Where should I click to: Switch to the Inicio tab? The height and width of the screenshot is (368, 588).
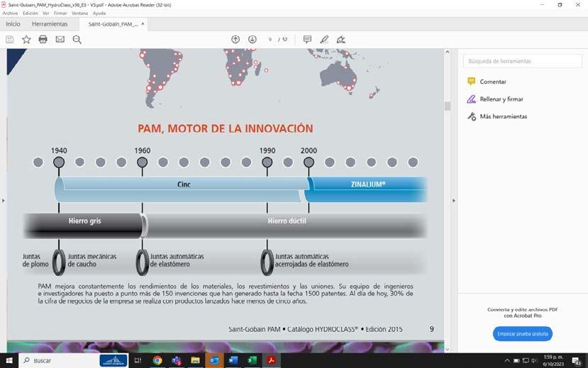pos(13,24)
